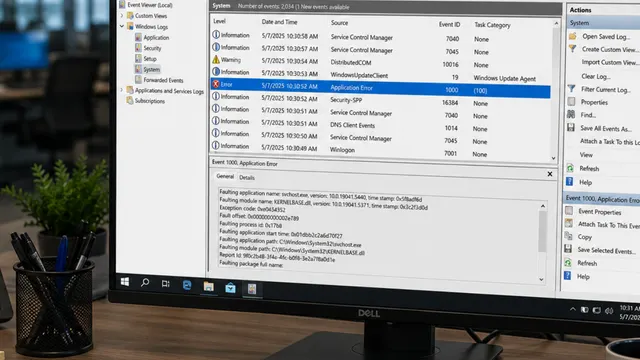The width and height of the screenshot is (640, 360).
Task: Sort by the Level column header
Action: (219, 21)
